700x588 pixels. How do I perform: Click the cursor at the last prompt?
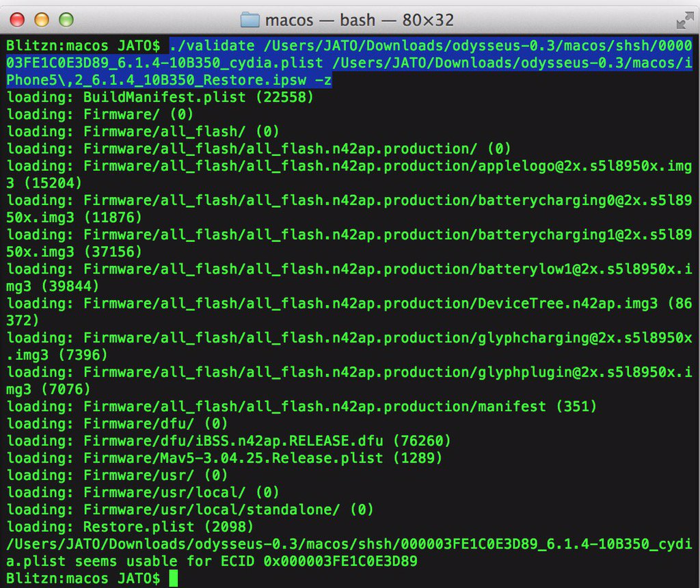174,578
